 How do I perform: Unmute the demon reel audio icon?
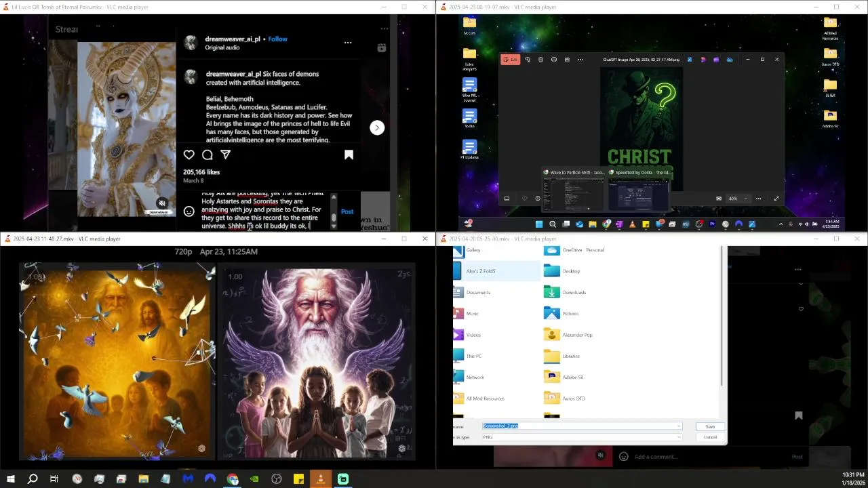pyautogui.click(x=162, y=203)
